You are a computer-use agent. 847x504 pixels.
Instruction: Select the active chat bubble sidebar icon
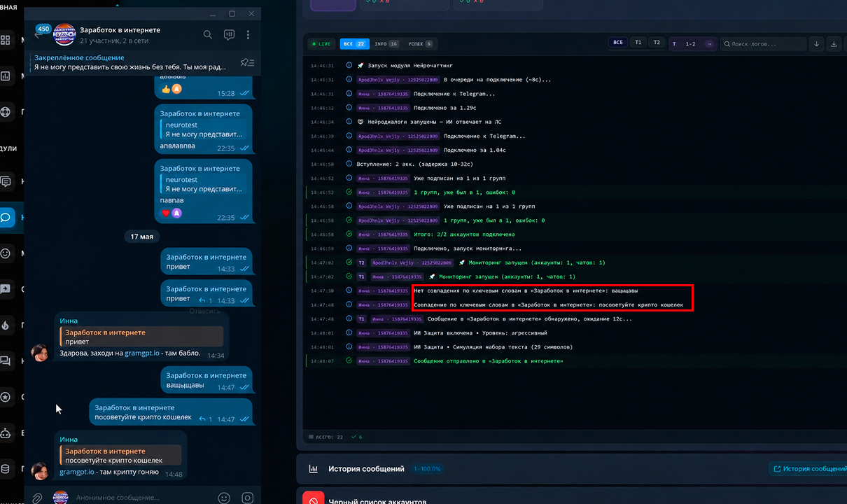6,217
